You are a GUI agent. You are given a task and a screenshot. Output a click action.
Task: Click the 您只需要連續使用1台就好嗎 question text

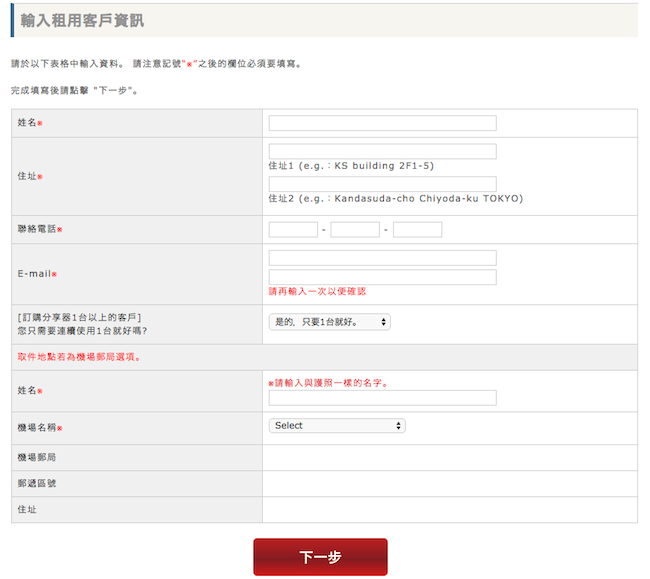click(82, 331)
